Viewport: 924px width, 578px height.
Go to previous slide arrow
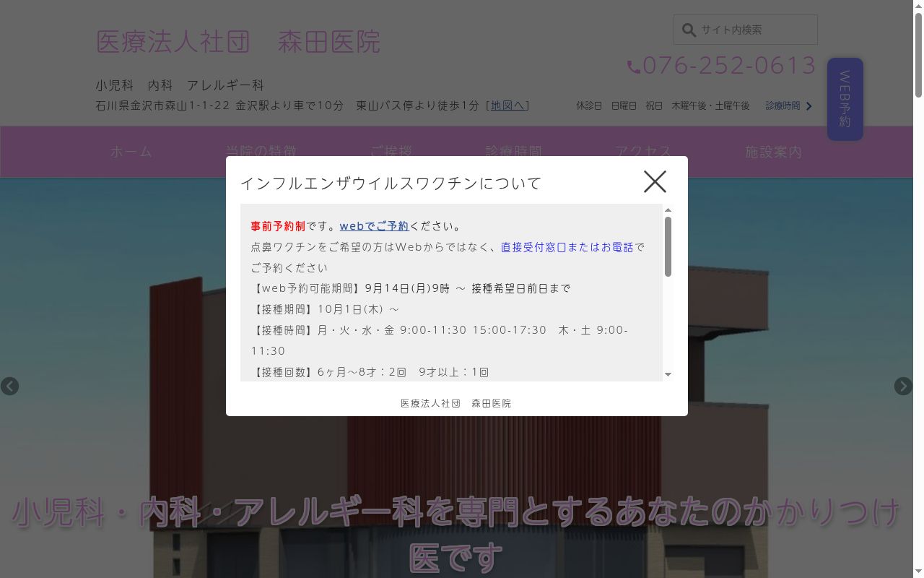pos(9,386)
